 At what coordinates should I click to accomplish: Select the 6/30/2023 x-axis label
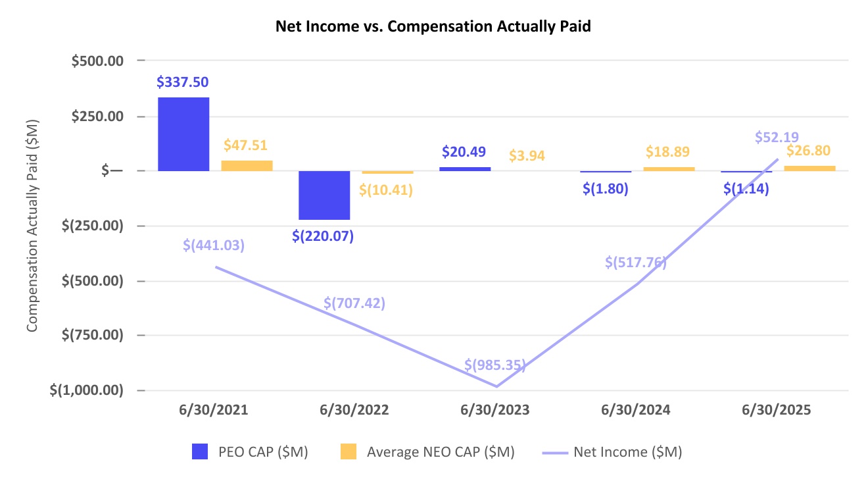pyautogui.click(x=495, y=409)
